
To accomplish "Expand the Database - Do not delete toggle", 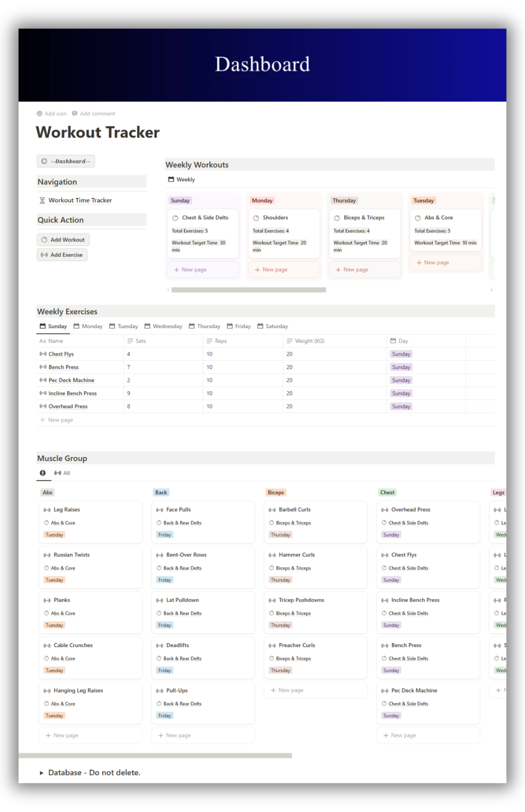I will tap(42, 773).
